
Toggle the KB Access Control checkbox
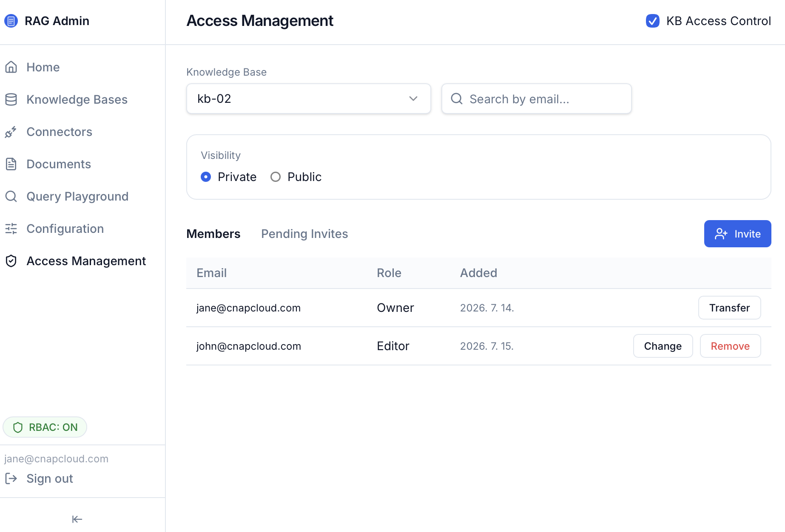coord(653,21)
